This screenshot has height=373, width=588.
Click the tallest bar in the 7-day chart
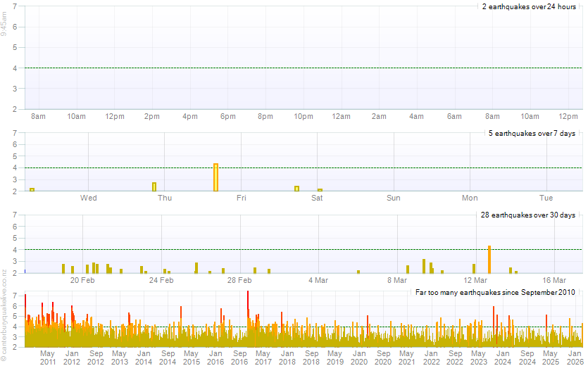215,177
